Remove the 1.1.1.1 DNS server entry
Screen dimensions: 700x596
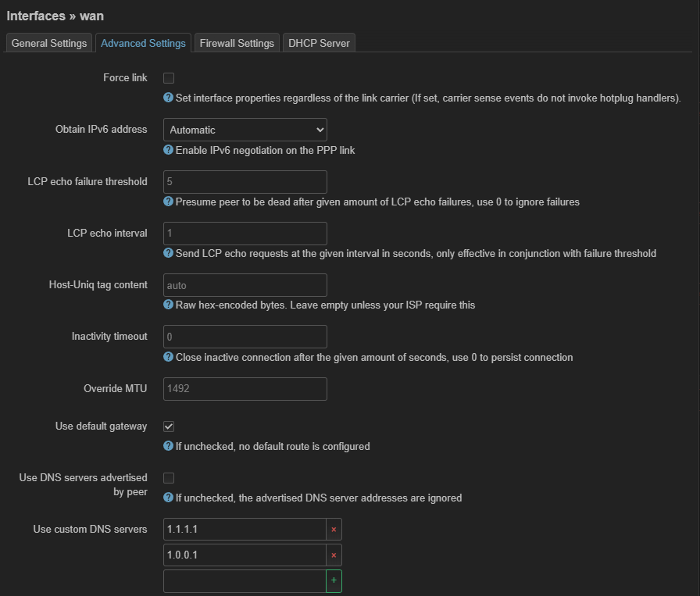(334, 530)
